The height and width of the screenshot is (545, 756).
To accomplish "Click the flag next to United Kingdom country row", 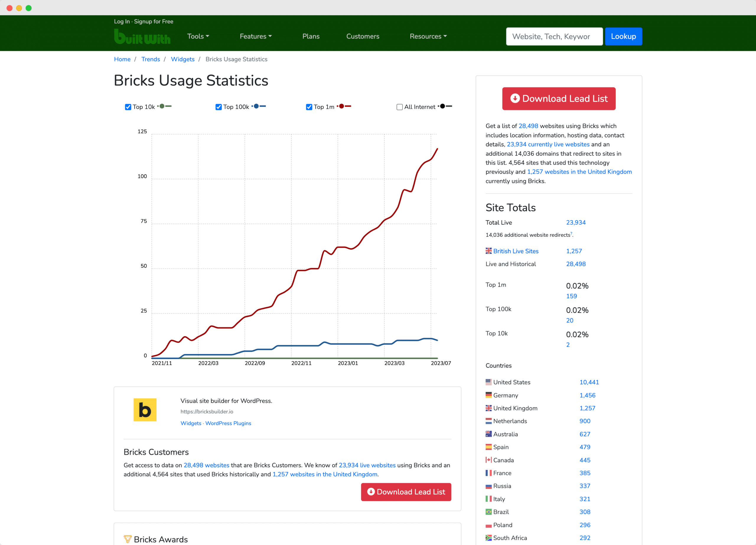I will (488, 408).
